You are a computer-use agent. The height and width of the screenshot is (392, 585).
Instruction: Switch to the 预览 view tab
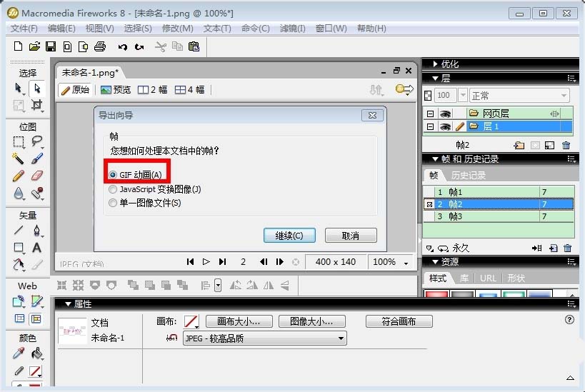click(x=116, y=90)
